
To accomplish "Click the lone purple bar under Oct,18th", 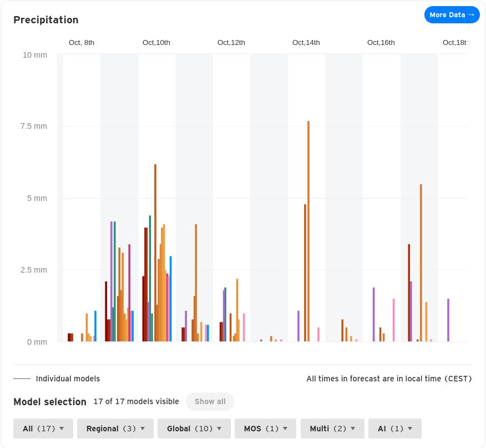I will (x=448, y=320).
